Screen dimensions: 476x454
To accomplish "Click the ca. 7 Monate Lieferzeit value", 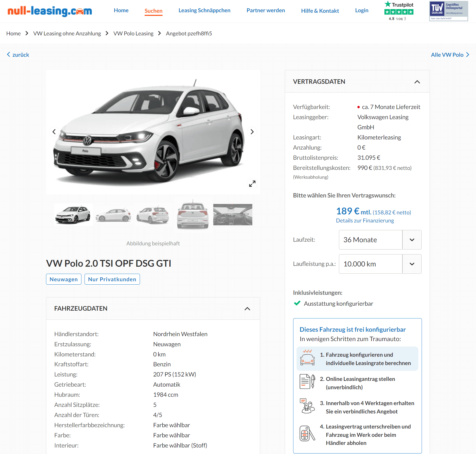I will [x=391, y=107].
